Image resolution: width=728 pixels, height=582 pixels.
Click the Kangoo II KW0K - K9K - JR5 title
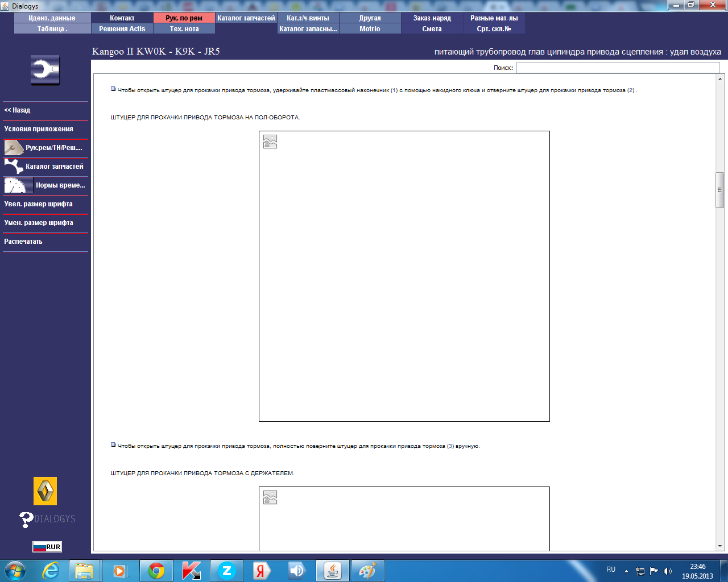click(156, 51)
